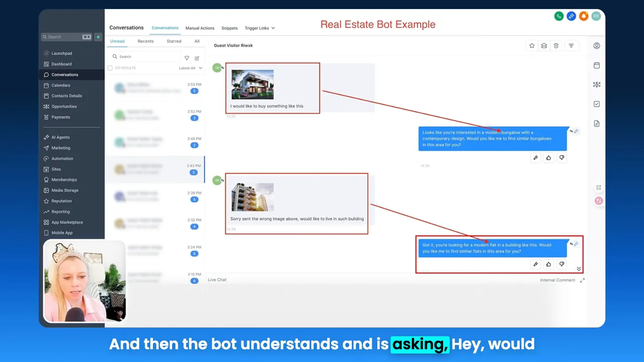Toggle the filter sort icon in chat header
The image size is (644, 362).
572,45
